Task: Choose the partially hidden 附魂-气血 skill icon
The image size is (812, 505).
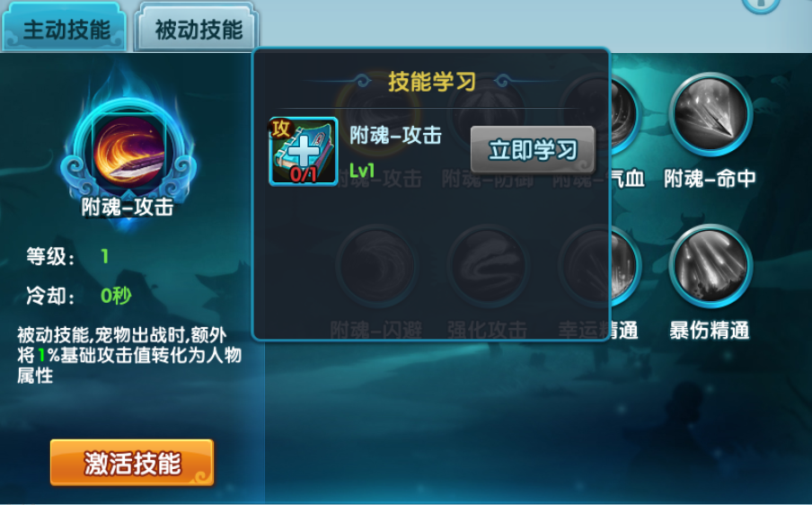Action: tap(623, 114)
